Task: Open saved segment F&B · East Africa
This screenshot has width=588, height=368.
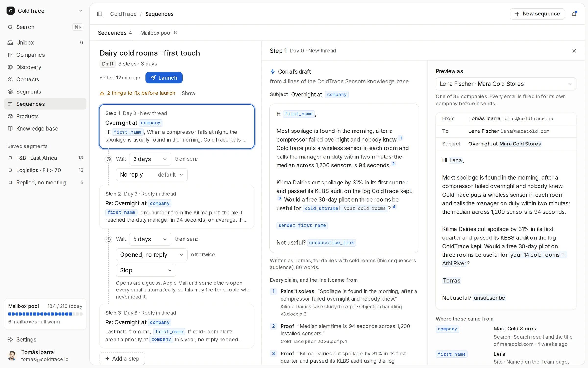Action: coord(45,158)
